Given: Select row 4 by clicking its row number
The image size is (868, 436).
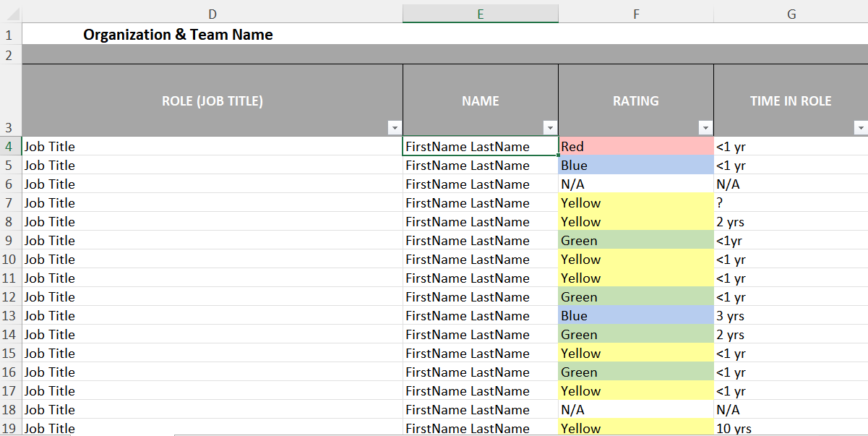Looking at the screenshot, I should [x=10, y=146].
